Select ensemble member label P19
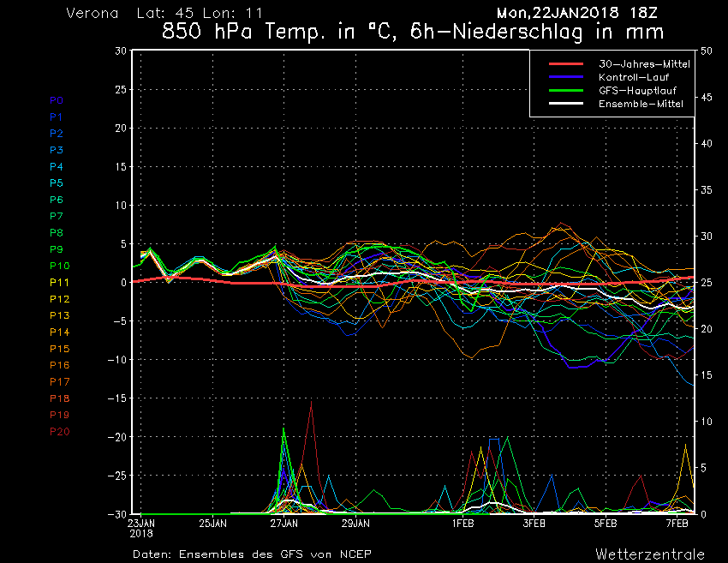The height and width of the screenshot is (563, 728). [60, 415]
